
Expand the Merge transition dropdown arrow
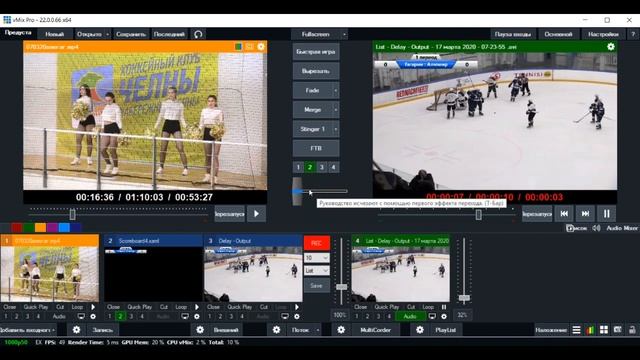pos(336,110)
